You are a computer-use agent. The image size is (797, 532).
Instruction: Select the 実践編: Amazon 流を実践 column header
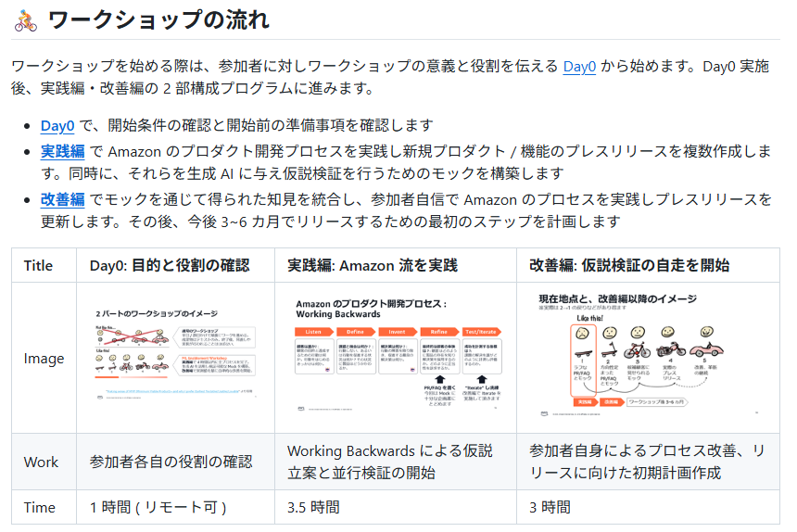point(373,265)
